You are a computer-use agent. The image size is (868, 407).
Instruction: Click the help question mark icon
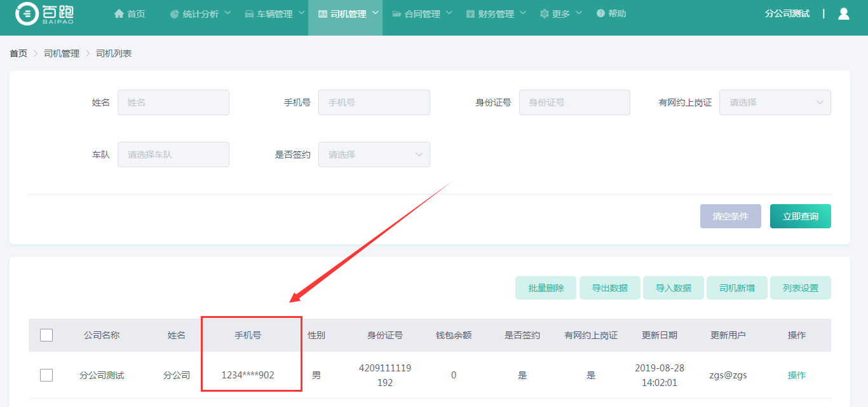[600, 13]
